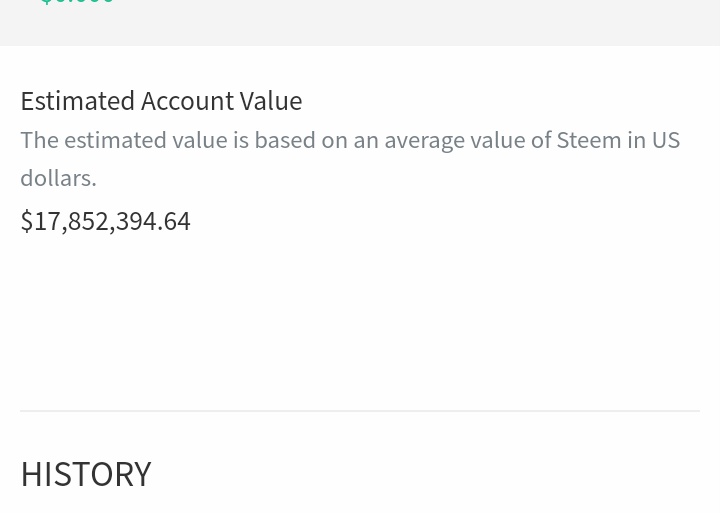This screenshot has height=513, width=720.
Task: Click the $17,852,394.64 account value
Action: tap(105, 220)
